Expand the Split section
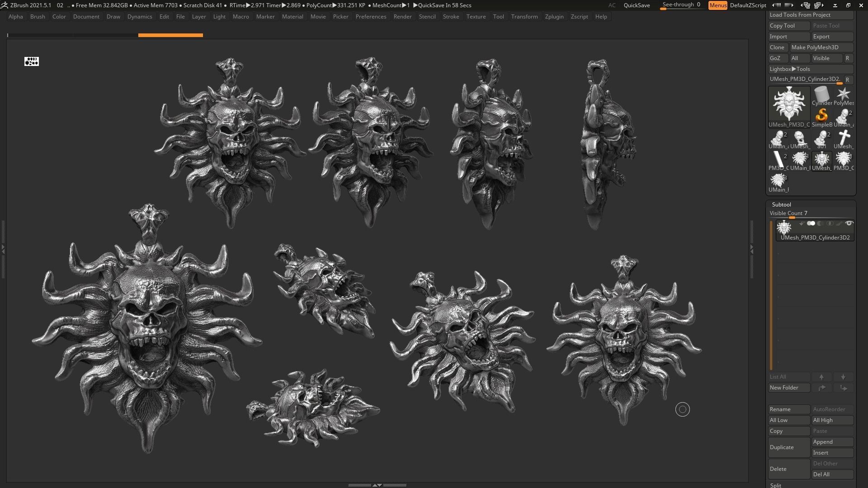Image resolution: width=868 pixels, height=488 pixels. (776, 485)
